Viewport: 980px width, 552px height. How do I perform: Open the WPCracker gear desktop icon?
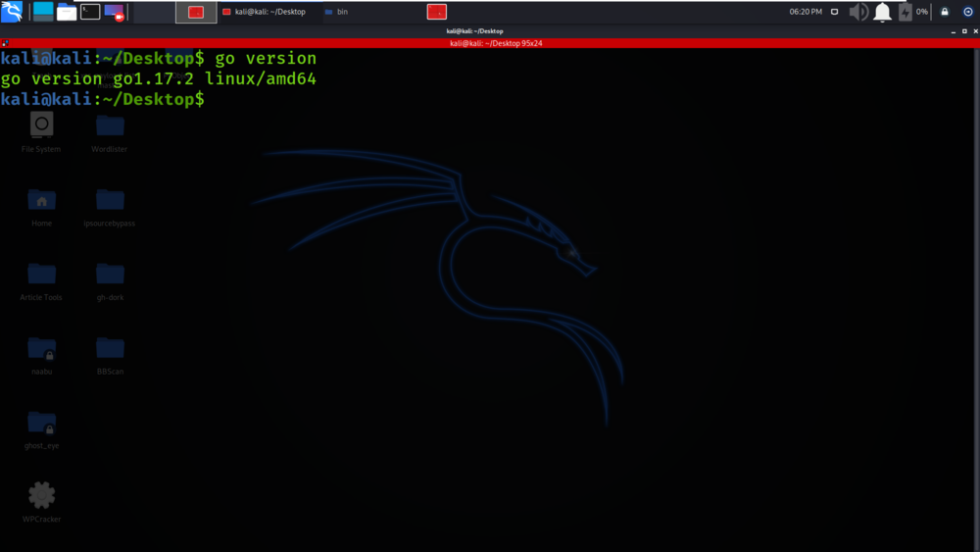click(42, 502)
